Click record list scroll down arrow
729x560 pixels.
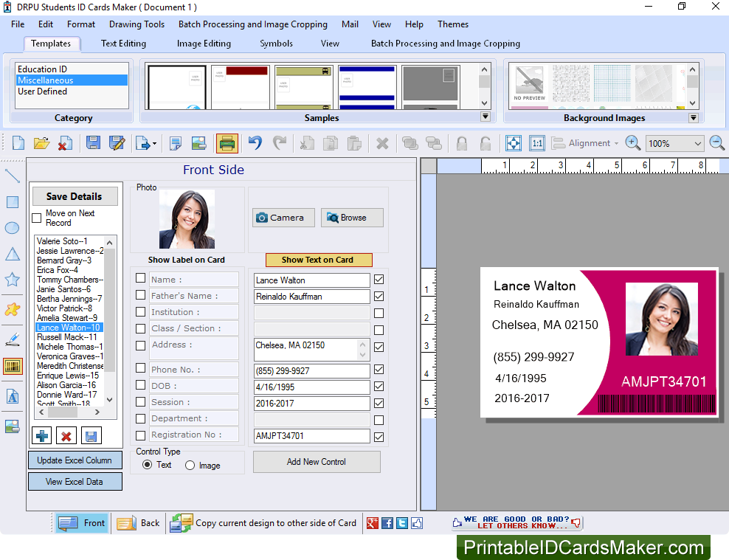tap(110, 400)
